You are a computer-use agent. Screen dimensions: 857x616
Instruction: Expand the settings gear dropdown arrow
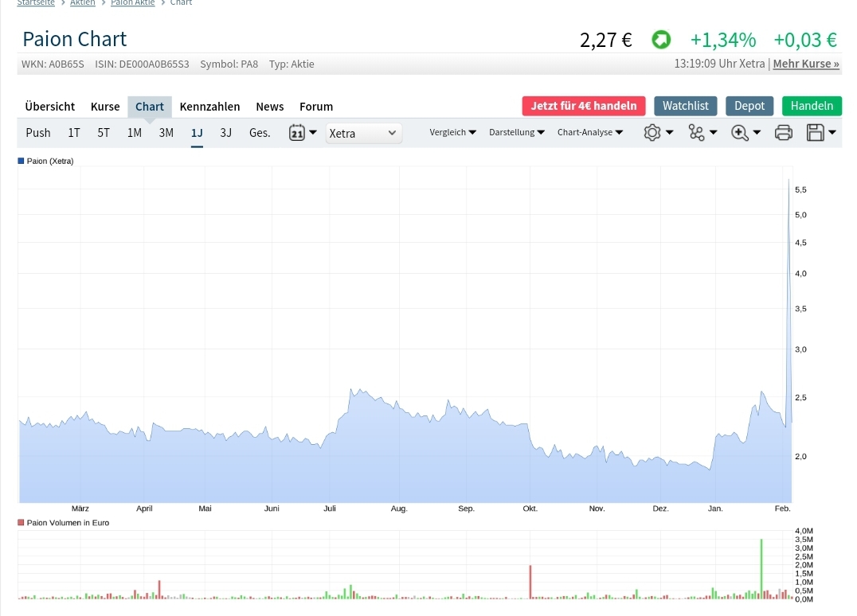(x=670, y=132)
